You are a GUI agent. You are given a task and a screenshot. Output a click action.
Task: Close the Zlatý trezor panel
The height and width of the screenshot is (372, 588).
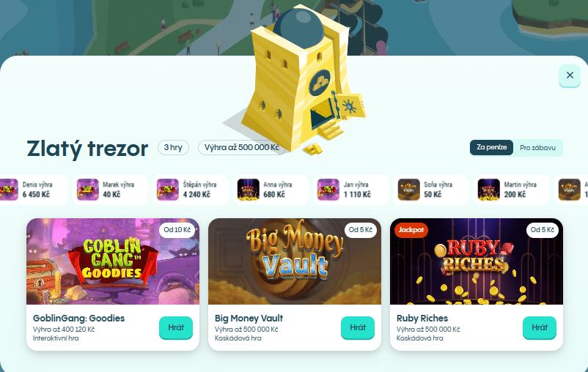[x=569, y=75]
